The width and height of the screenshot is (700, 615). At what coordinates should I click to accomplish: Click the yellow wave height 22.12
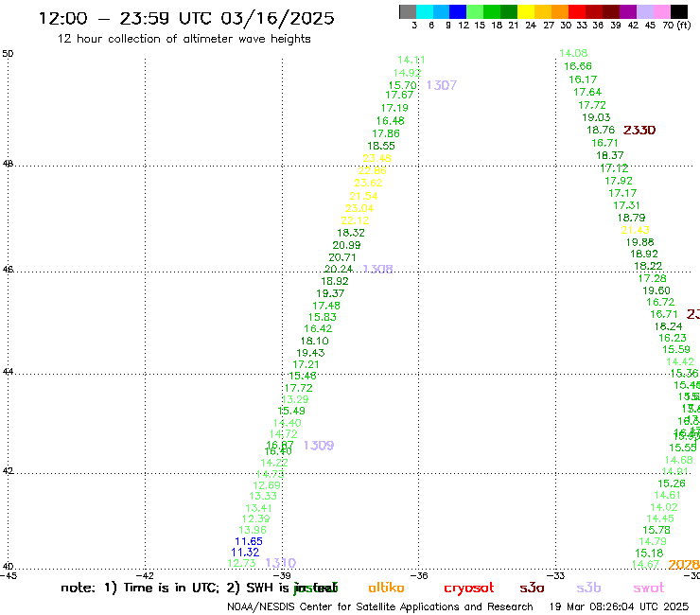355,220
